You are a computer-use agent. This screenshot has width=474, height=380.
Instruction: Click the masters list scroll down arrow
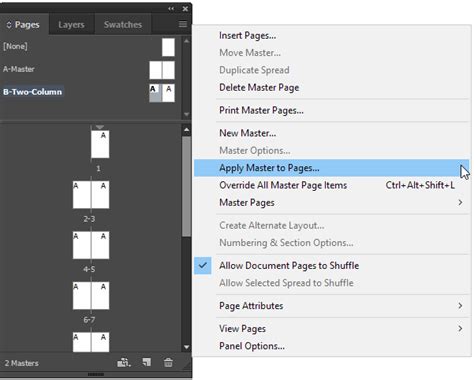(186, 114)
